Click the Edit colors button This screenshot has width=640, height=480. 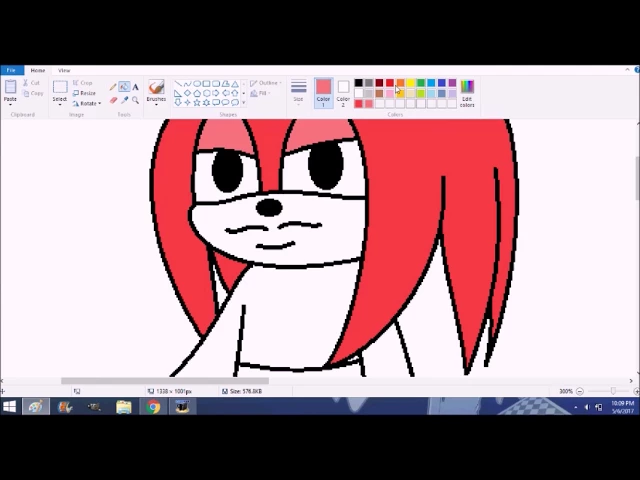click(467, 93)
